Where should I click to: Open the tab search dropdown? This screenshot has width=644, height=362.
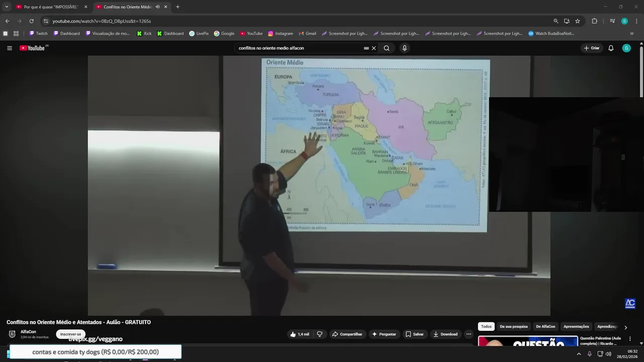click(7, 7)
